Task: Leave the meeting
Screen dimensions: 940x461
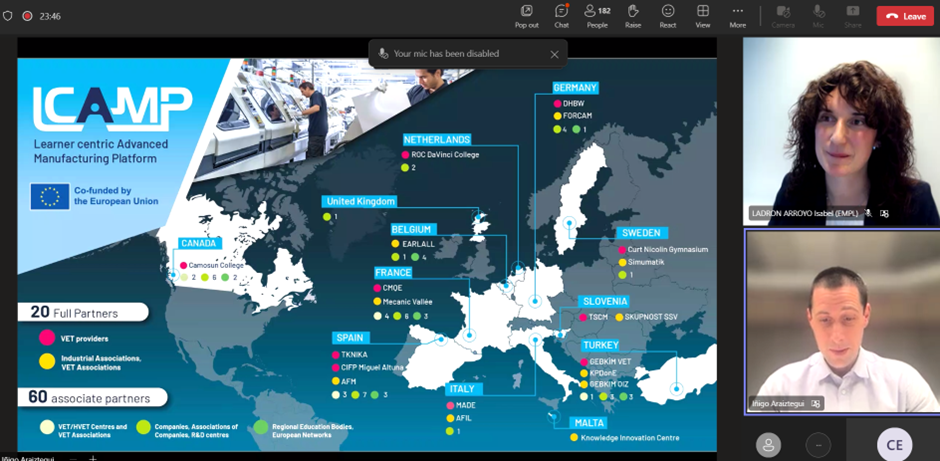Action: coord(905,16)
